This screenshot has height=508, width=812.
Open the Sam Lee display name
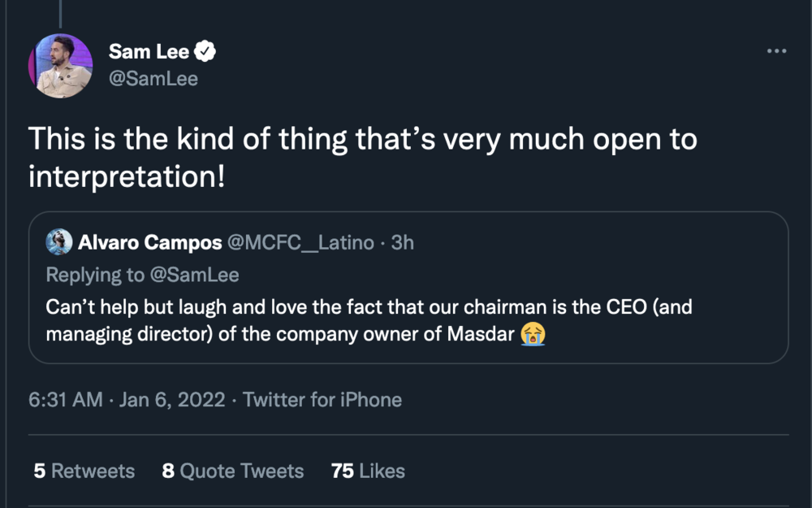click(149, 52)
